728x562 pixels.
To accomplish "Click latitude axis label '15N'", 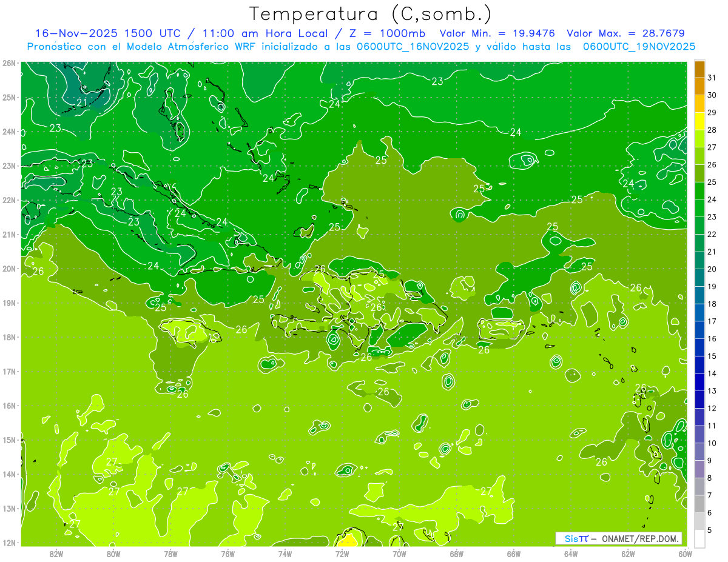I will click(x=9, y=440).
